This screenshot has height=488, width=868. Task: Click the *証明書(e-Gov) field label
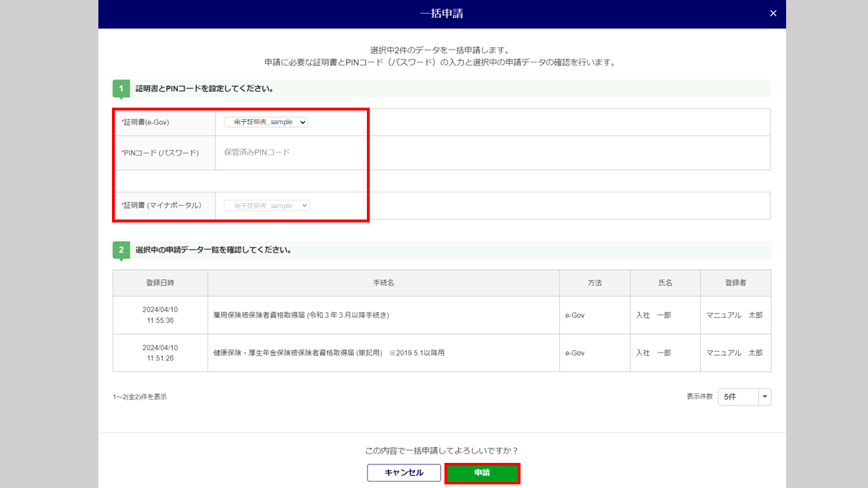[145, 122]
